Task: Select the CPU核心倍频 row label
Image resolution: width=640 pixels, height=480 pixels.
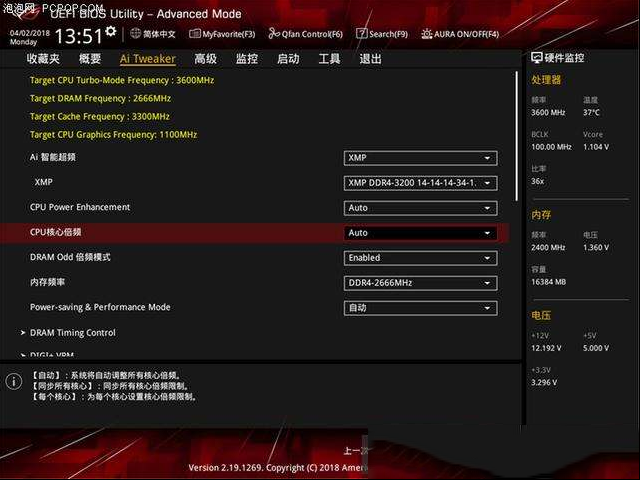Action: click(x=56, y=232)
